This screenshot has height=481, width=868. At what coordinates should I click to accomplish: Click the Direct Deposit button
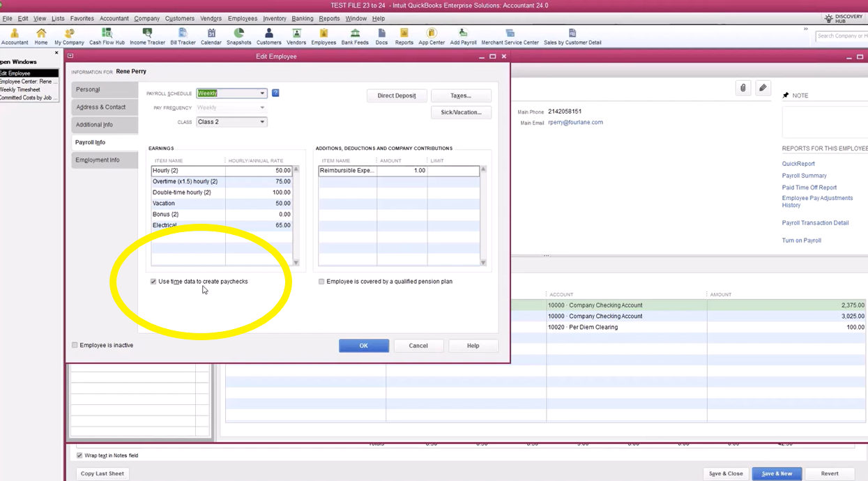click(397, 96)
